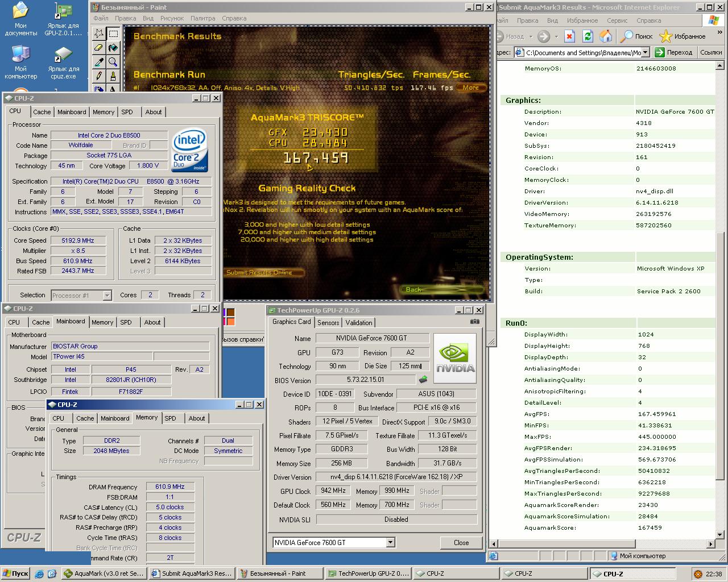Switch to the Sensors tab in GPU-Z
The width and height of the screenshot is (728, 582).
[328, 322]
